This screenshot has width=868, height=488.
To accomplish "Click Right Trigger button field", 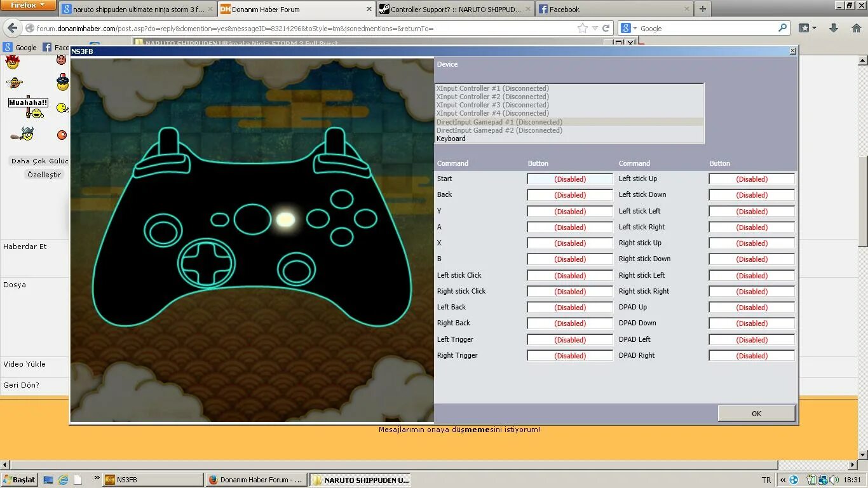I will pos(570,356).
